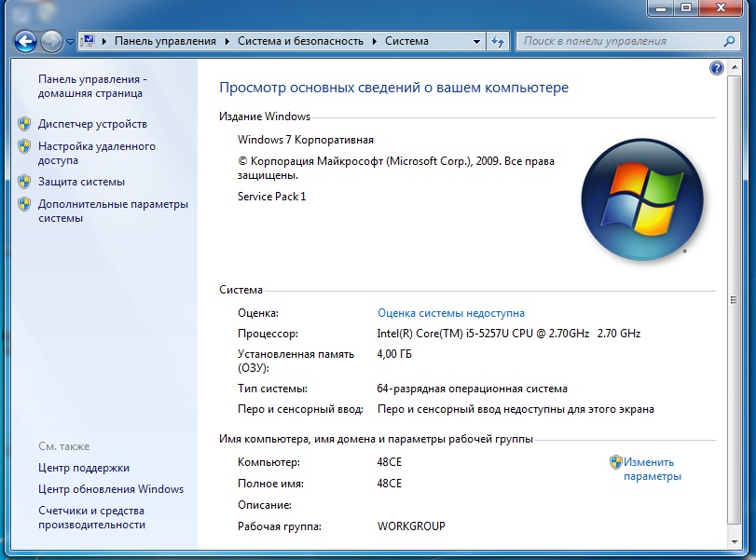756x560 pixels.
Task: Open the Оценка системы недоступна link
Action: tap(450, 313)
